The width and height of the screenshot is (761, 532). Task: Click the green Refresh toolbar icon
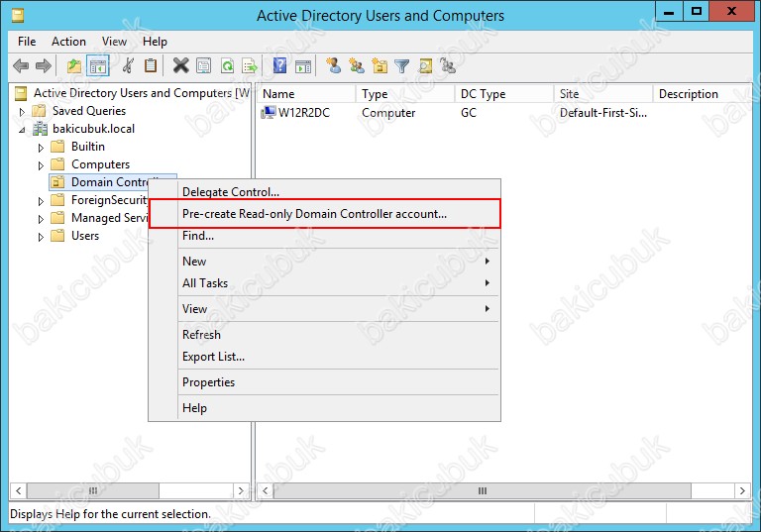(x=227, y=65)
